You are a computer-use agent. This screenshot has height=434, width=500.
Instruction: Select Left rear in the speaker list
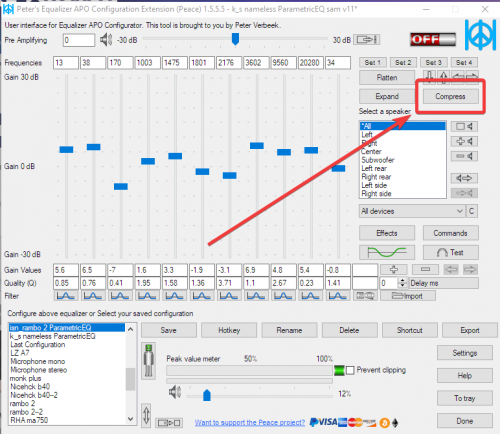pyautogui.click(x=374, y=168)
